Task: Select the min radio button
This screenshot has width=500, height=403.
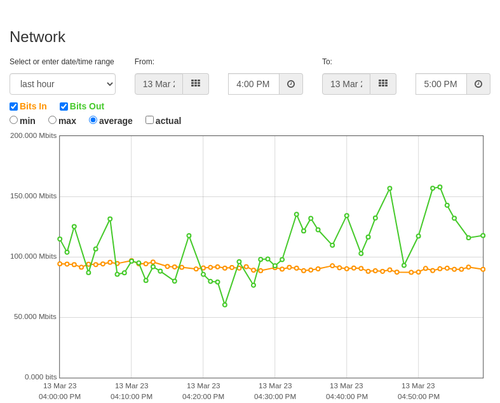Action: pos(14,120)
